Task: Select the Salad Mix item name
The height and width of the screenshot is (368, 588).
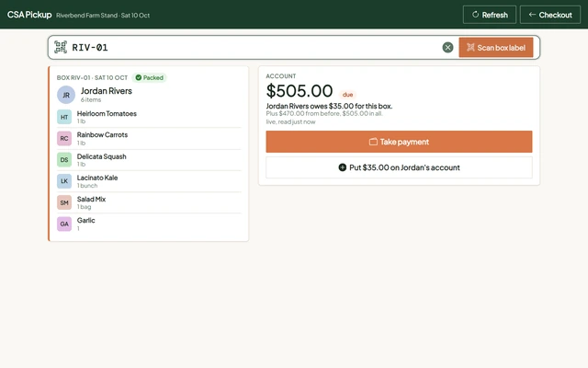Action: click(91, 199)
